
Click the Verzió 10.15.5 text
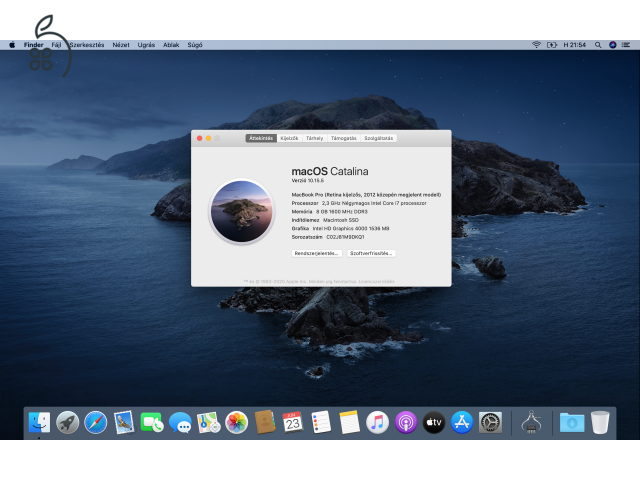click(x=308, y=180)
